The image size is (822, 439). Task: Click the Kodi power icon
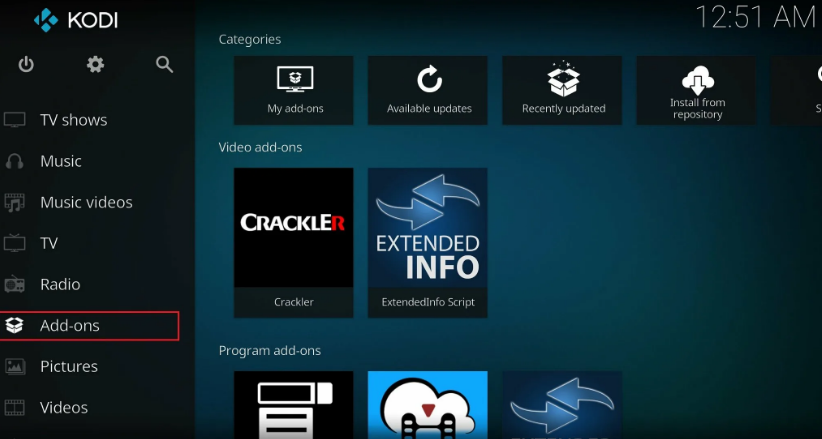[26, 65]
